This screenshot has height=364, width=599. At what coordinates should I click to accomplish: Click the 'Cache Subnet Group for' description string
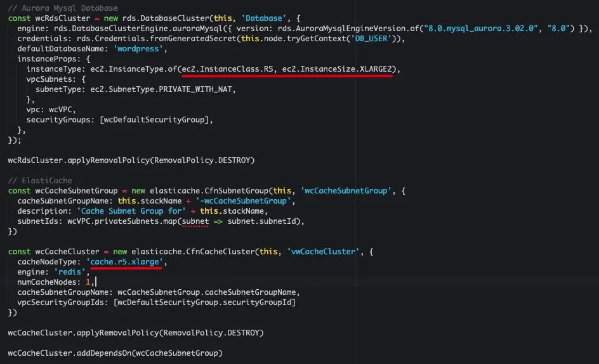[131, 211]
